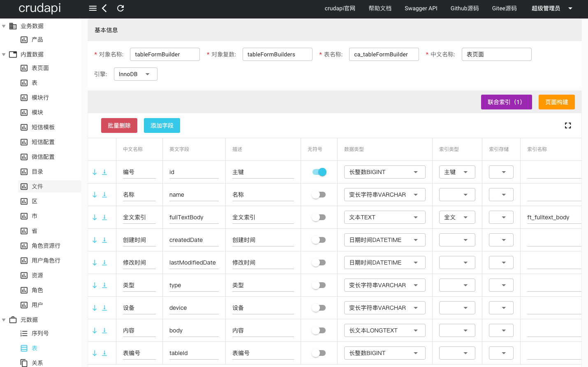The image size is (588, 367).
Task: Open the InnoDB engine dropdown
Action: click(135, 74)
